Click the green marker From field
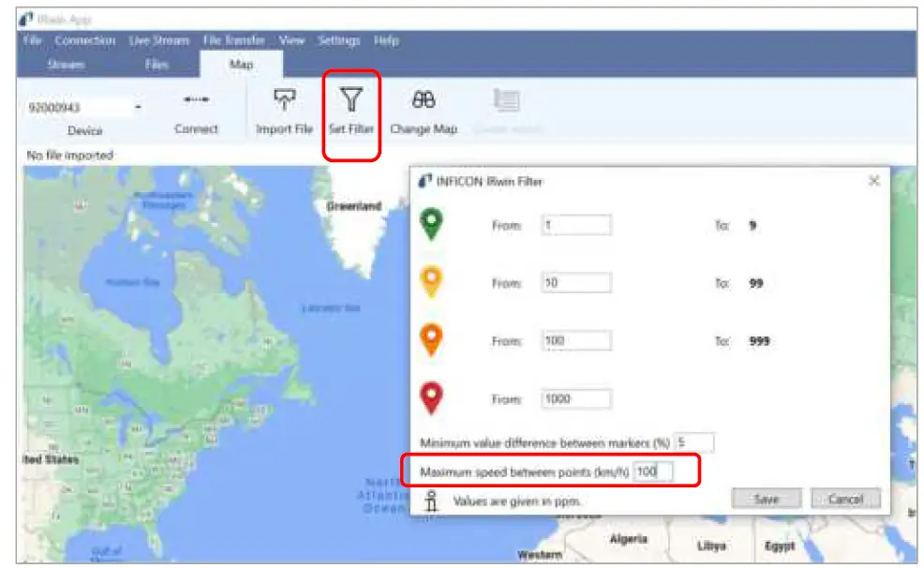Image resolution: width=924 pixels, height=568 pixels. (576, 225)
